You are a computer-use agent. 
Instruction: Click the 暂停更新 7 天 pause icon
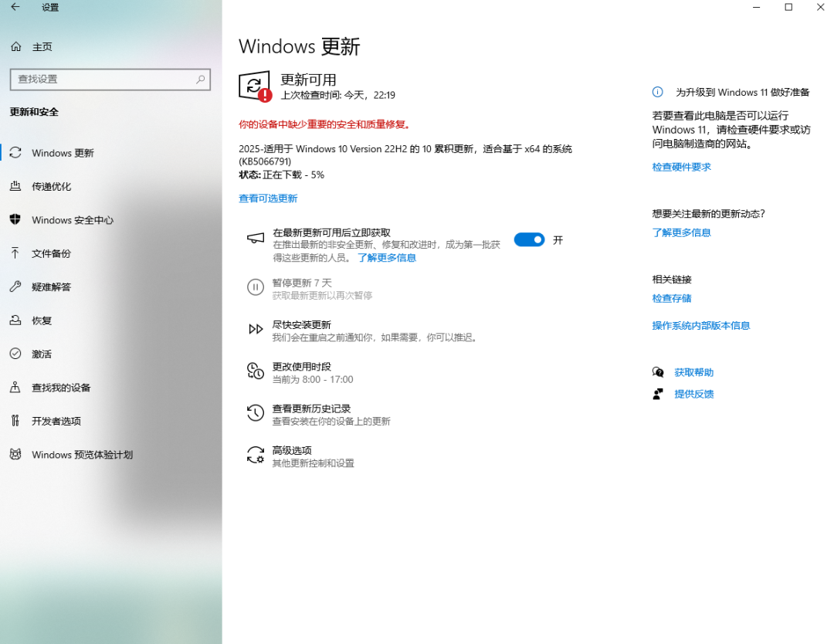coord(256,287)
